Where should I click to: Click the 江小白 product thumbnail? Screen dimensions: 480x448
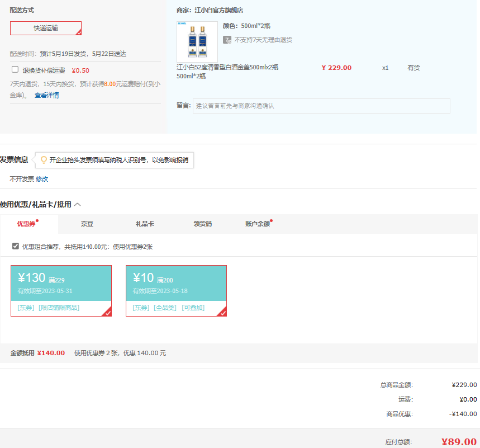197,42
